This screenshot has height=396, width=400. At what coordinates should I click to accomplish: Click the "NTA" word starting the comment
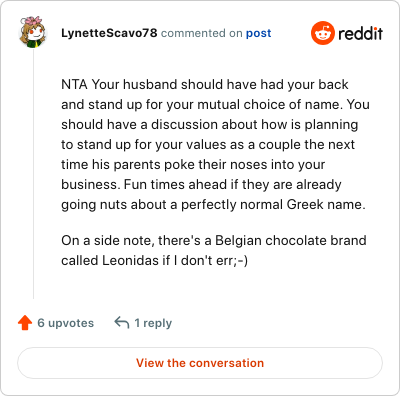tap(74, 84)
